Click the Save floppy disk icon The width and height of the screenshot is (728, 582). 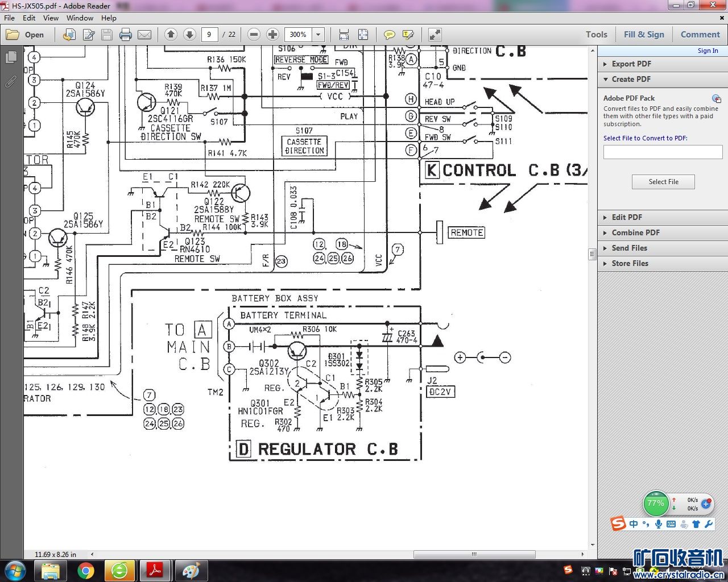tap(107, 35)
